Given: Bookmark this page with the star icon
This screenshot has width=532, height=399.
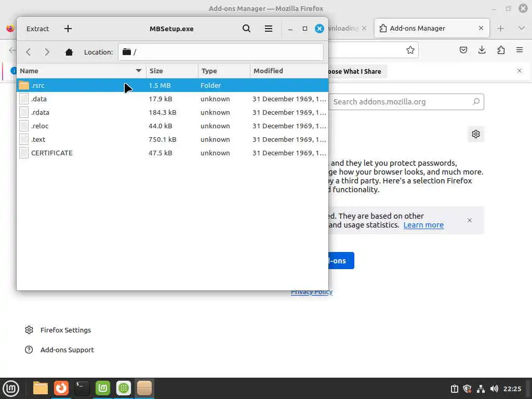Looking at the screenshot, I should click(410, 50).
